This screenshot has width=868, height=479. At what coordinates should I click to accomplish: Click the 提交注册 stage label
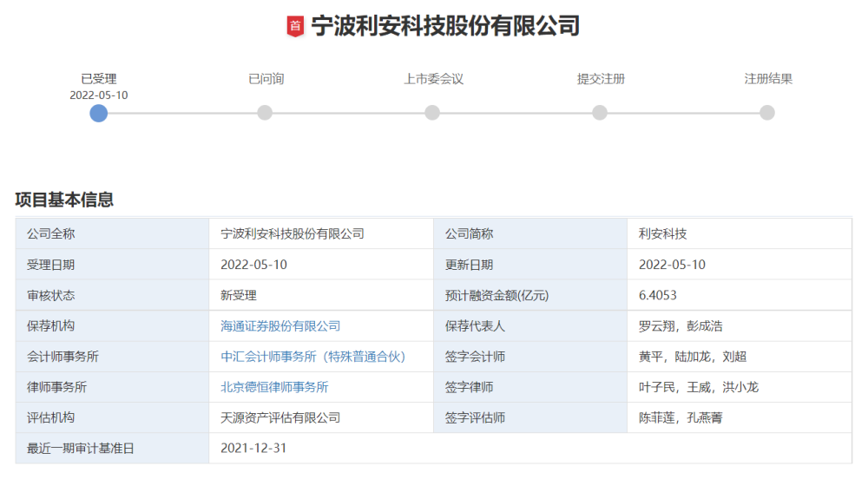click(601, 79)
